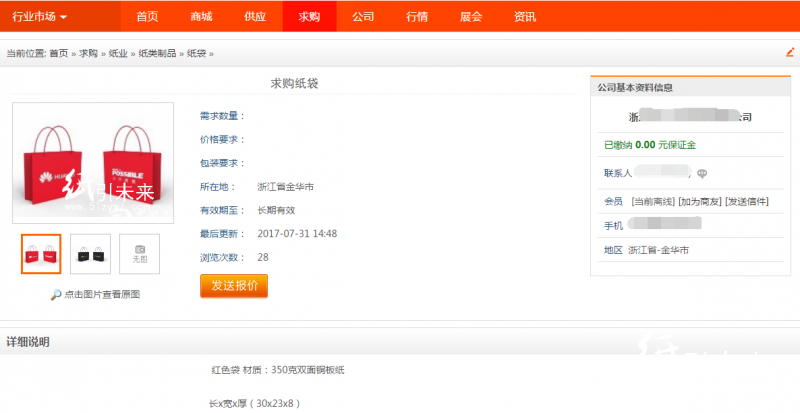The height and width of the screenshot is (413, 800).
Task: Select the red paper bag thumbnail
Action: click(41, 254)
